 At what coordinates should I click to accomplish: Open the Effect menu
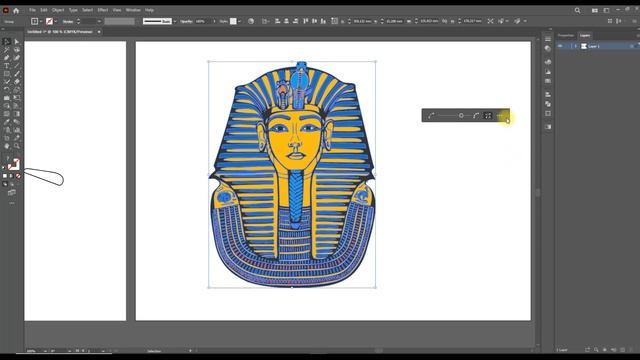click(103, 10)
